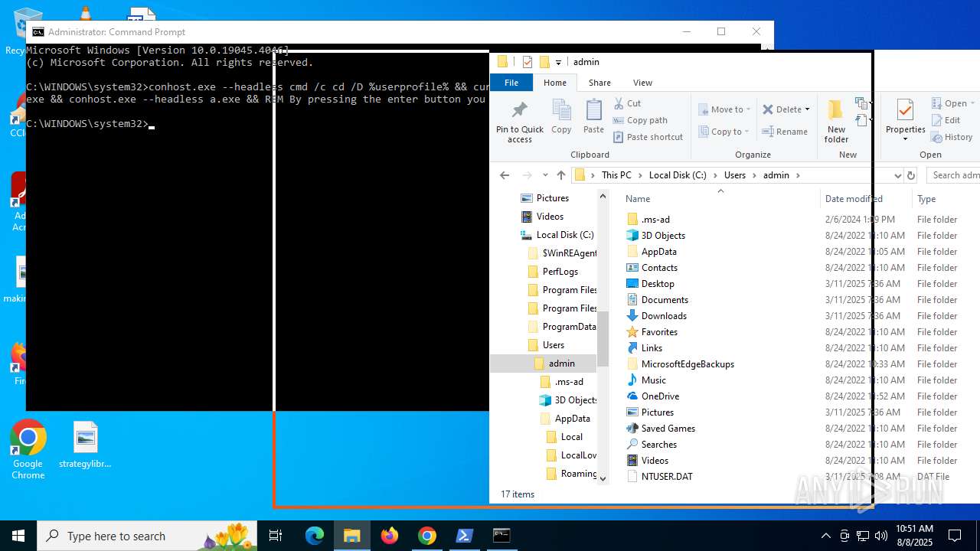
Task: Click the Rename button in Organize group
Action: (x=784, y=132)
